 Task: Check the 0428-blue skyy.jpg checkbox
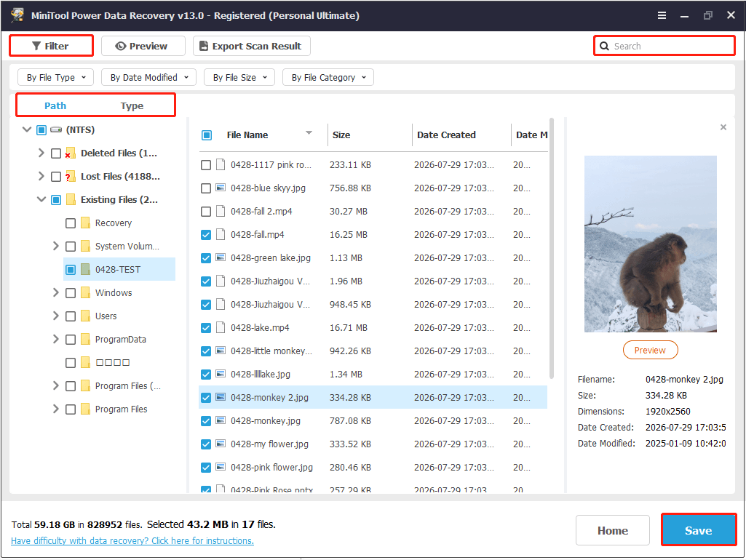[x=206, y=188]
